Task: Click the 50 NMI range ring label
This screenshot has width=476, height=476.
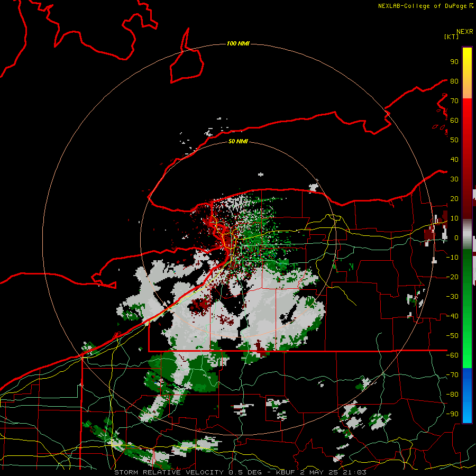Action: [239, 141]
